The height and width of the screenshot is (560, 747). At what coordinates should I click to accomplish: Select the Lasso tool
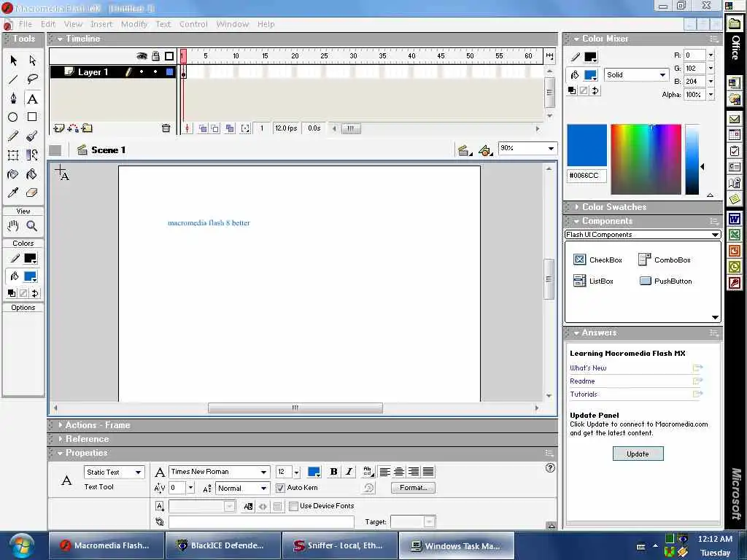coord(32,79)
